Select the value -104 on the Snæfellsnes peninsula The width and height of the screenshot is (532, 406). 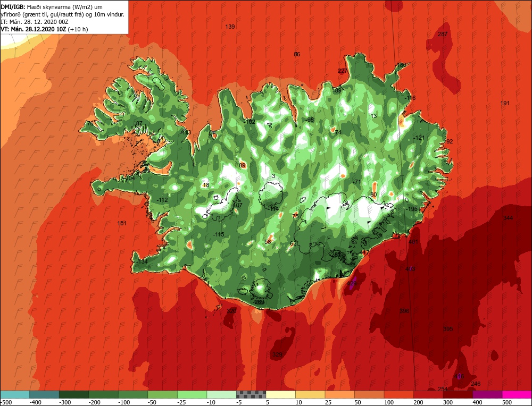129,178
